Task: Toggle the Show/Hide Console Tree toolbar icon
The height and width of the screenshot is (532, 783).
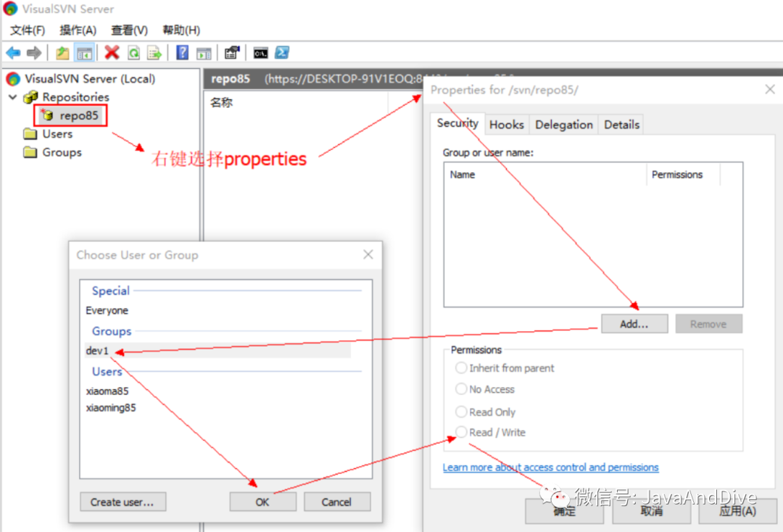Action: [x=84, y=52]
